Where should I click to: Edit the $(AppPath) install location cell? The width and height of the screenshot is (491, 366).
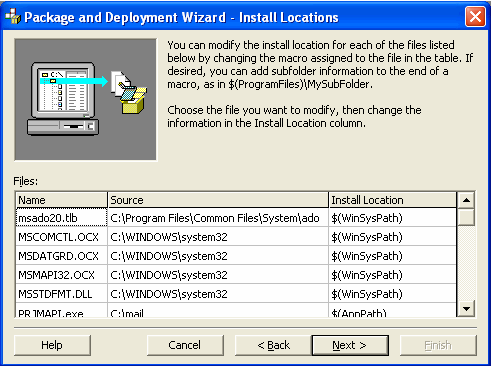[392, 310]
